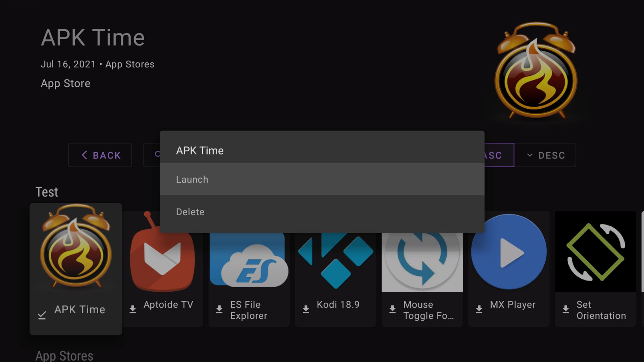Sort descending with the DESC button
This screenshot has height=362, width=644.
pyautogui.click(x=545, y=155)
